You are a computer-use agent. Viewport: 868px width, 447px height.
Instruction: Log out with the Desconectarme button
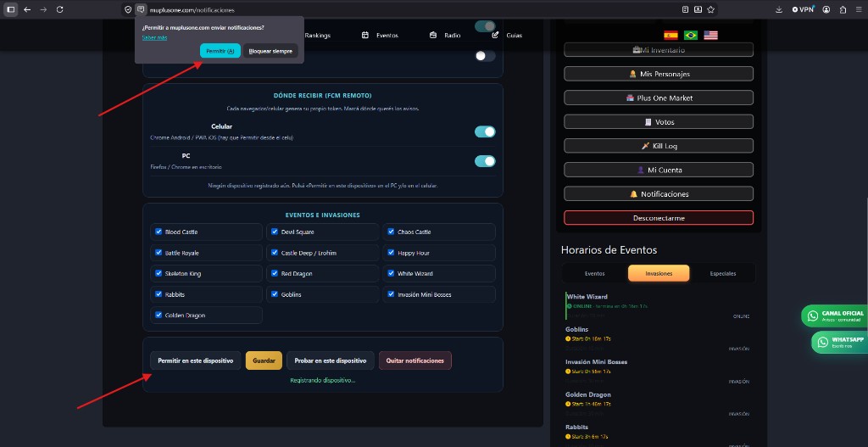coord(659,218)
